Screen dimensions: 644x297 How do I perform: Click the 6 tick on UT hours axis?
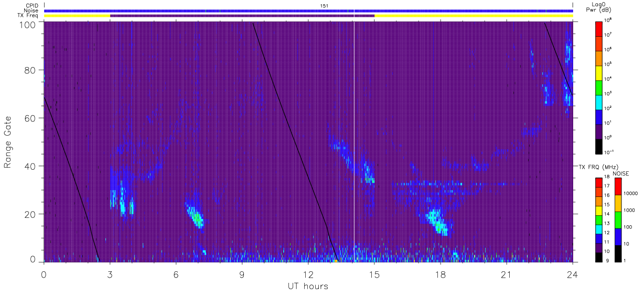176,274
